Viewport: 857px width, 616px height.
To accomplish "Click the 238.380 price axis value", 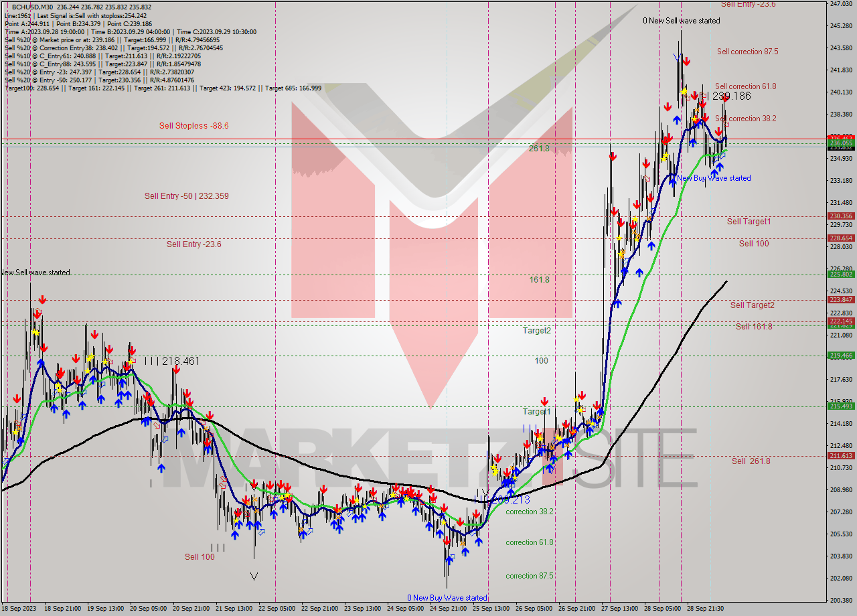I will coord(841,114).
